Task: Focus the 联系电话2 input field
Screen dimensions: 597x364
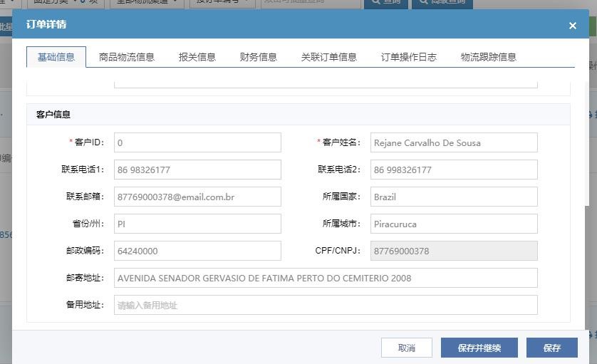Action: (454, 170)
